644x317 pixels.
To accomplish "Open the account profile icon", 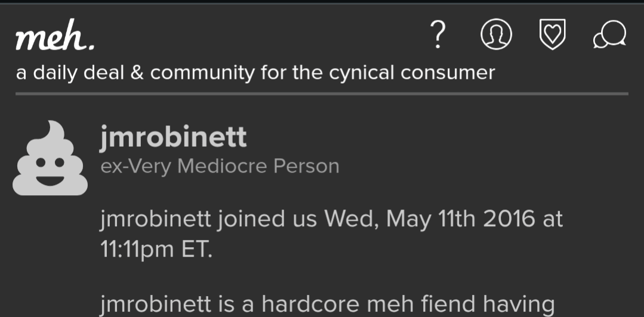I will 496,36.
